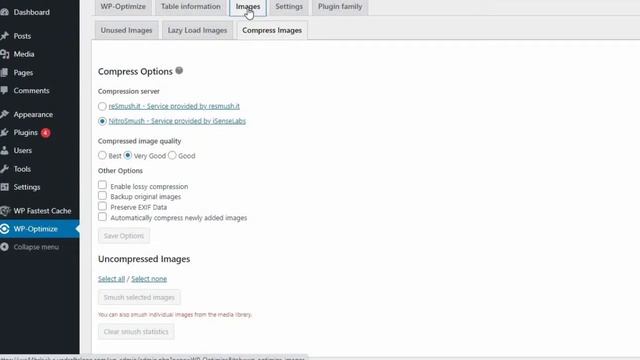Open WP Fastest Cache sidebar item

click(x=42, y=211)
